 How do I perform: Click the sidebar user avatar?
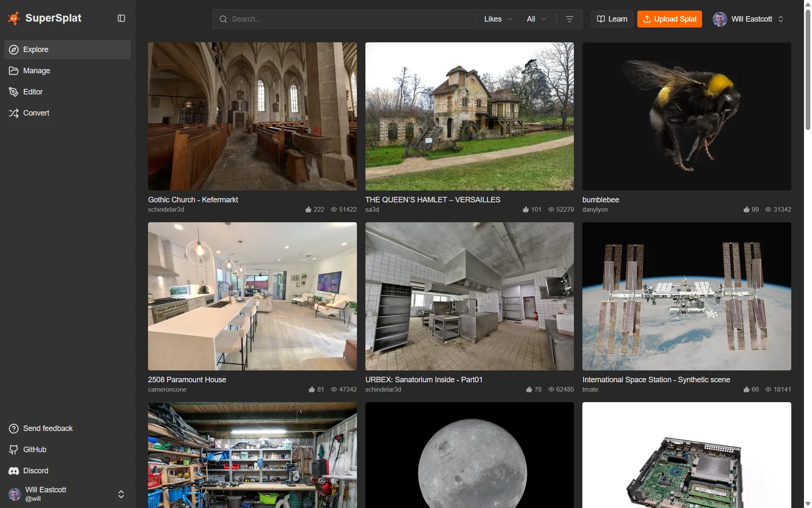(15, 494)
